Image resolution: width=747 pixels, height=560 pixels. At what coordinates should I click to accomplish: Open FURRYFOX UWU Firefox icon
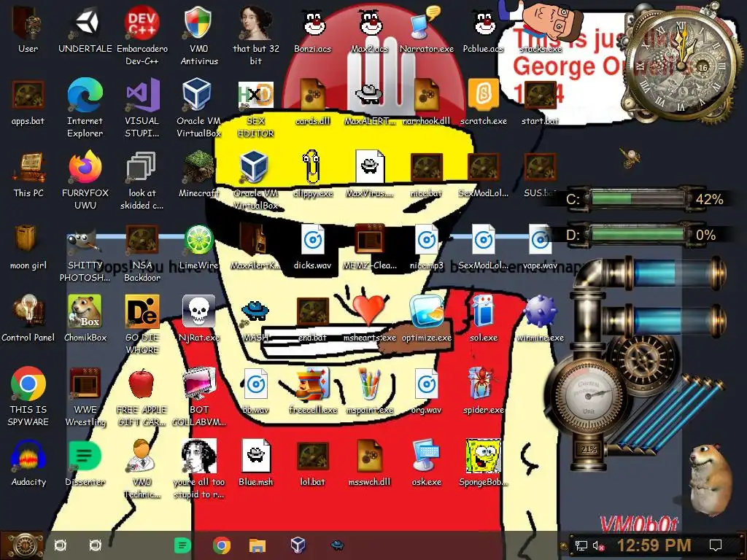tap(85, 168)
